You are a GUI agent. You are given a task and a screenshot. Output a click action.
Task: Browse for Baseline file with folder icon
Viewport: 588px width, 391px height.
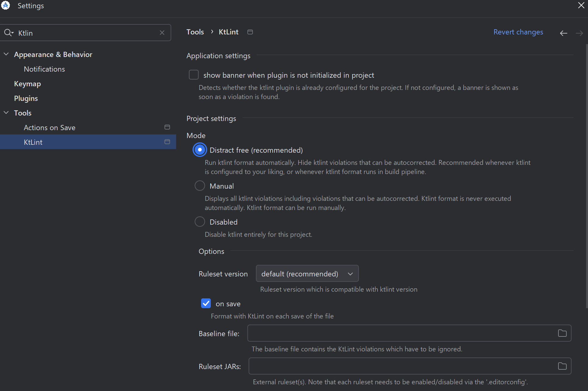coord(562,333)
